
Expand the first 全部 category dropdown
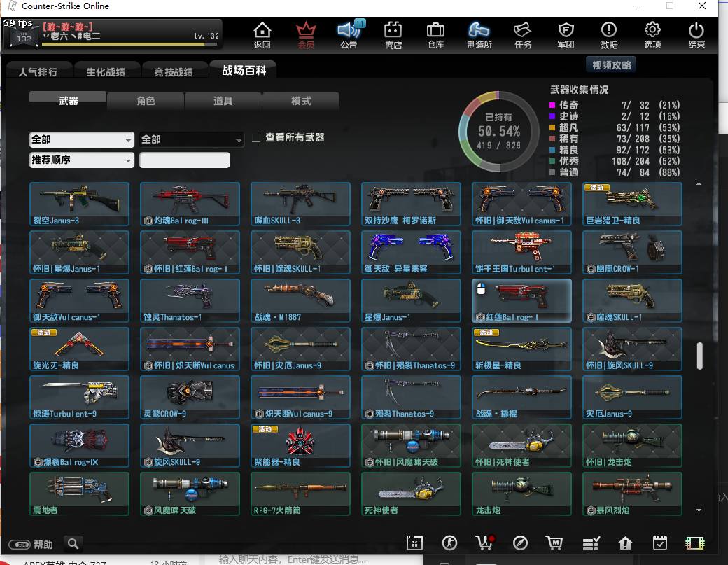pyautogui.click(x=82, y=140)
